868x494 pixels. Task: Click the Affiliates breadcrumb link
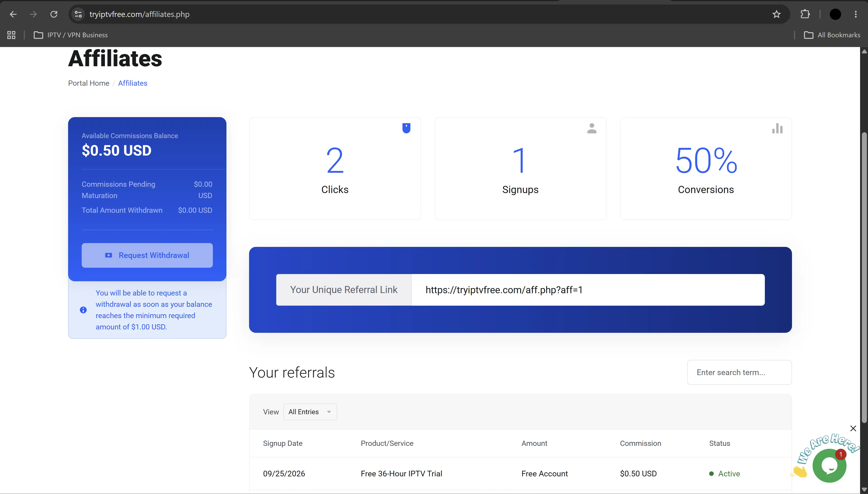pos(132,83)
